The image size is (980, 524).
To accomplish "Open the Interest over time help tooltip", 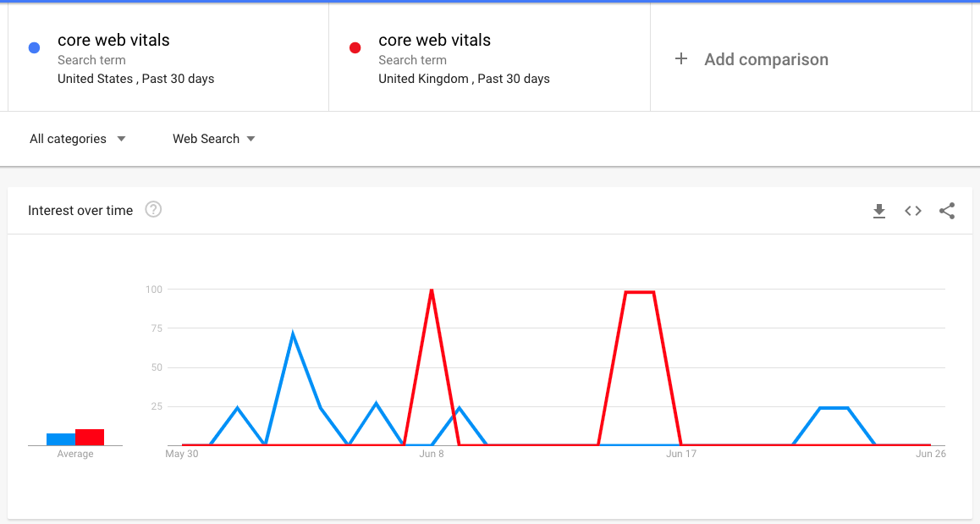I will pyautogui.click(x=153, y=210).
